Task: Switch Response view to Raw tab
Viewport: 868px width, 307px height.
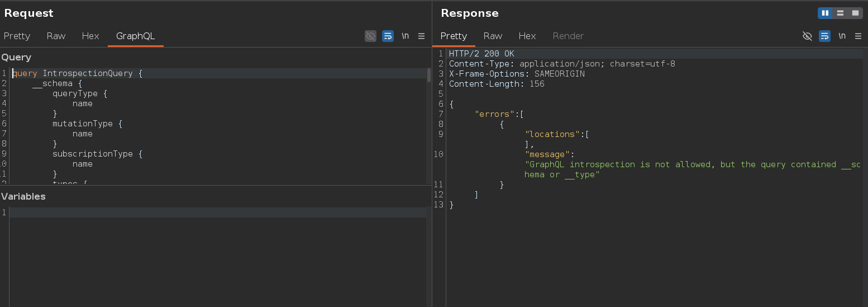Action: [493, 36]
